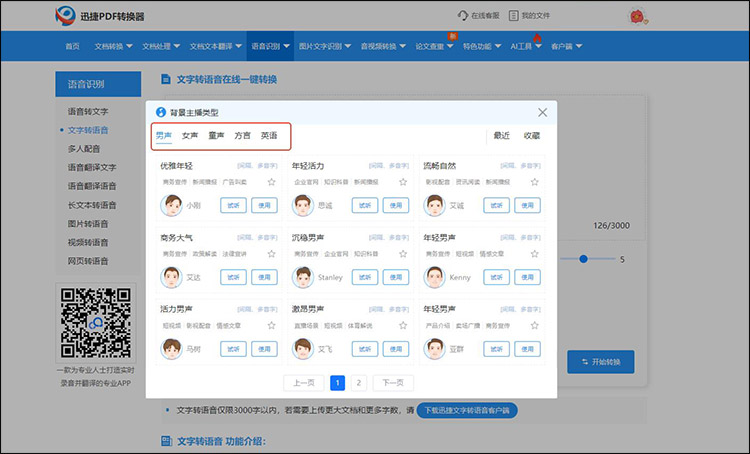Click 小刚's avatar icon
The height and width of the screenshot is (454, 750).
[171, 205]
